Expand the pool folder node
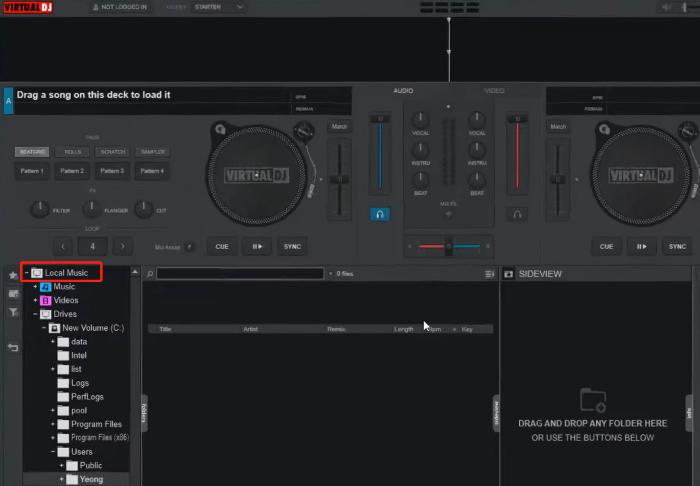Viewport: 700px width, 486px height. (x=53, y=411)
